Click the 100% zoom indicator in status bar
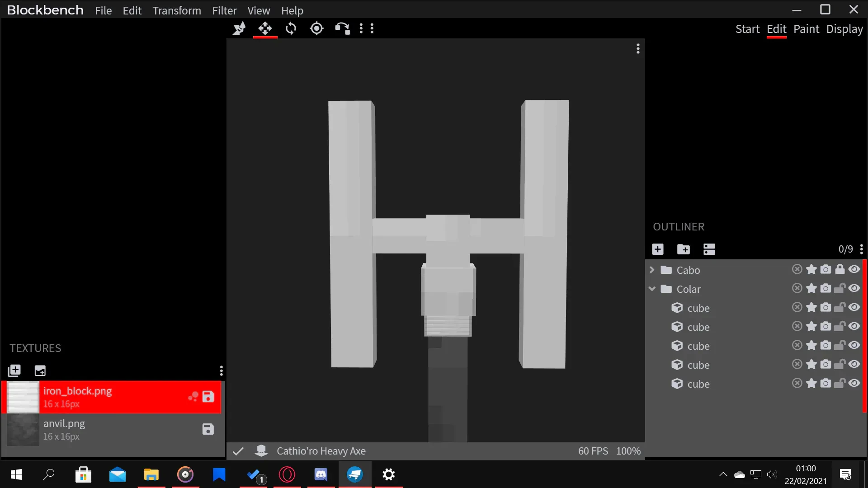The height and width of the screenshot is (488, 868). click(x=628, y=451)
